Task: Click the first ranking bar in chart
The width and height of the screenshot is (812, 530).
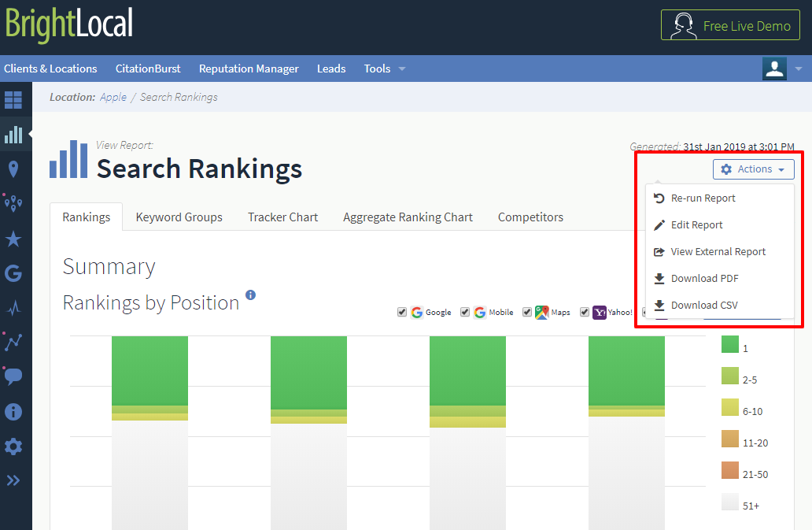Action: pyautogui.click(x=149, y=432)
